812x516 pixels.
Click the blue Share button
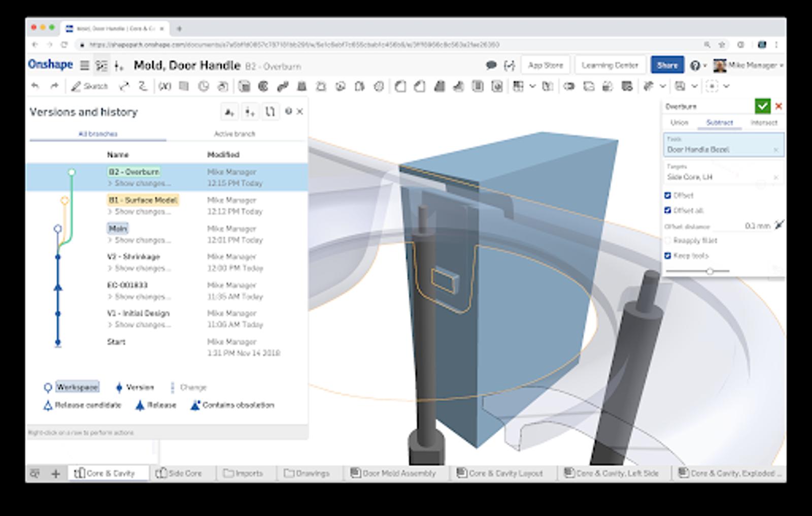point(667,66)
